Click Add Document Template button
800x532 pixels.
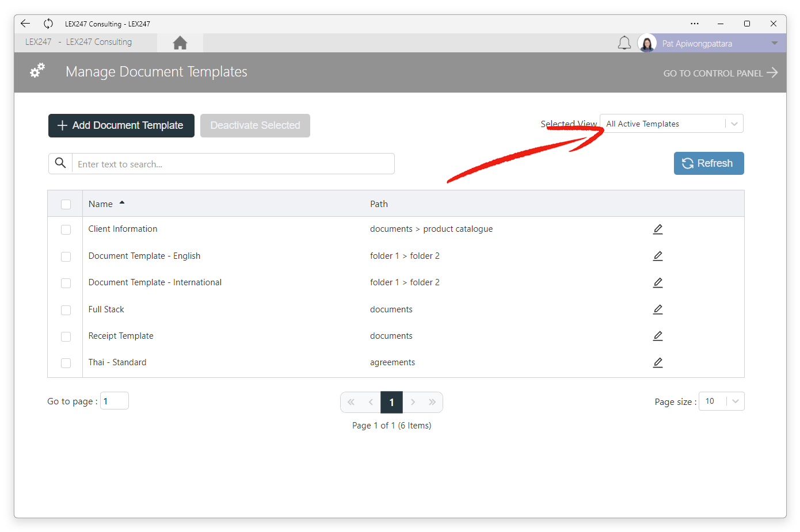[x=121, y=125]
